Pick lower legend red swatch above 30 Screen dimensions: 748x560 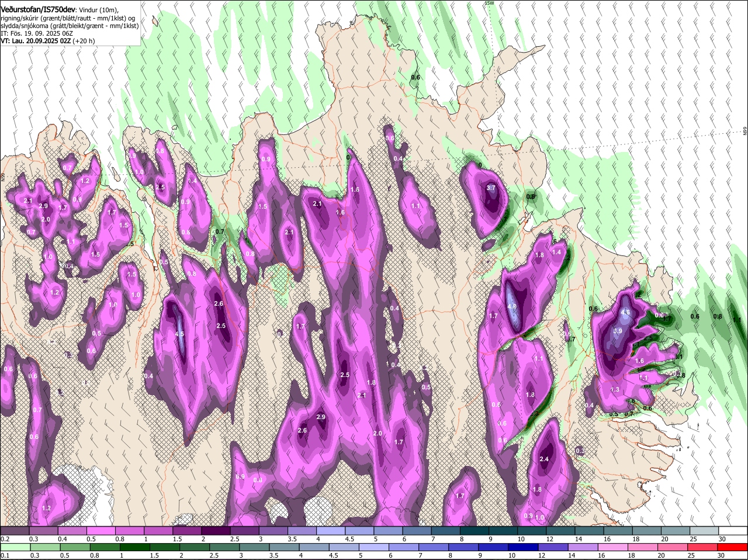pos(732,547)
